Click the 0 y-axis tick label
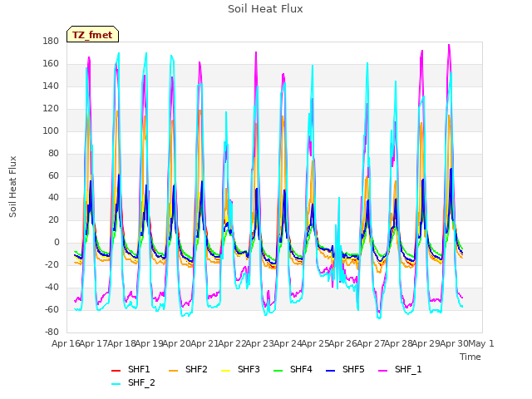Viewport: 532px width, 399px height. [x=57, y=242]
